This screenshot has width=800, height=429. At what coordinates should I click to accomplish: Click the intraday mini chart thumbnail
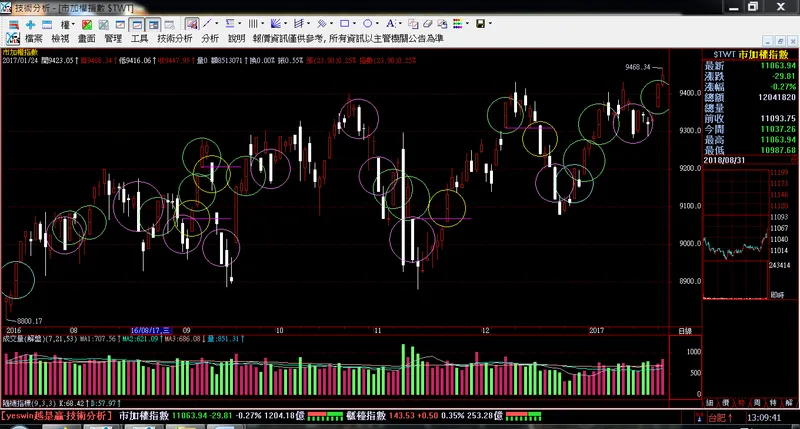pyautogui.click(x=735, y=234)
